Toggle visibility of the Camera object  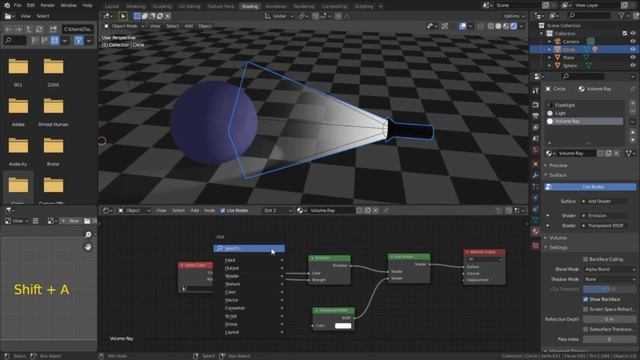[633, 41]
